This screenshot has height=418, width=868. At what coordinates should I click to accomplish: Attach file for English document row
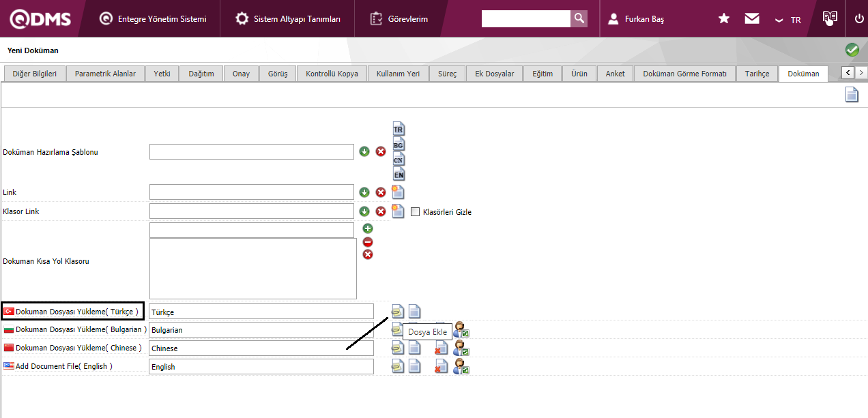pyautogui.click(x=398, y=367)
